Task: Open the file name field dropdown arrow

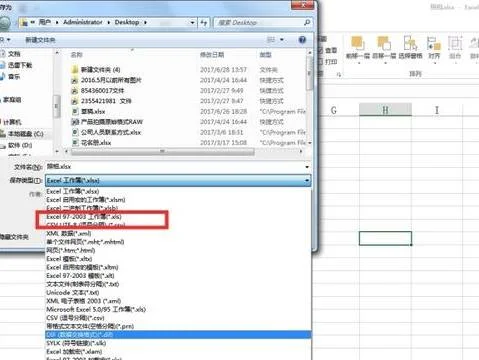Action: coord(307,167)
